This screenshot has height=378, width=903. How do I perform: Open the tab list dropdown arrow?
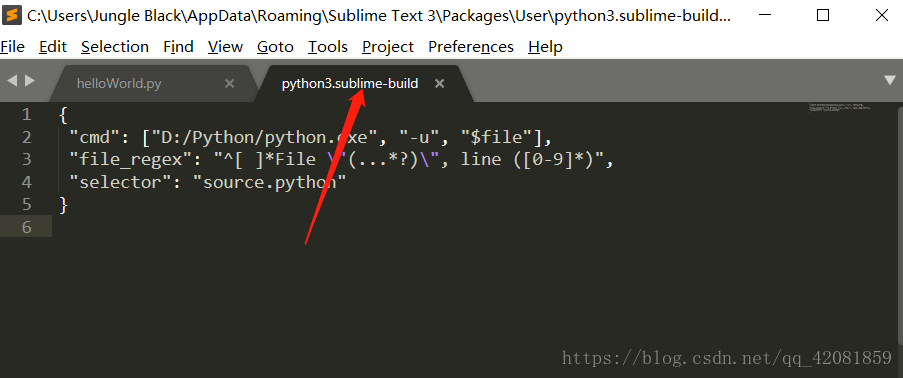(890, 81)
